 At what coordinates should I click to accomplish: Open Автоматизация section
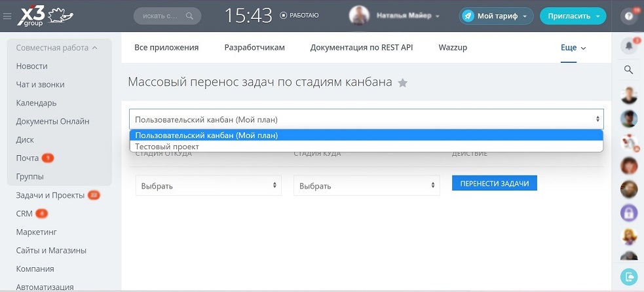[45, 287]
